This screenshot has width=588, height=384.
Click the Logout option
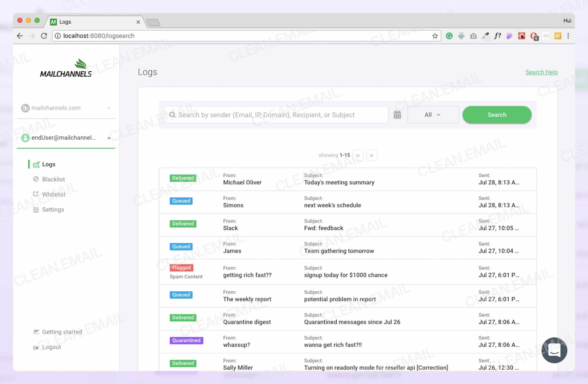click(x=51, y=347)
